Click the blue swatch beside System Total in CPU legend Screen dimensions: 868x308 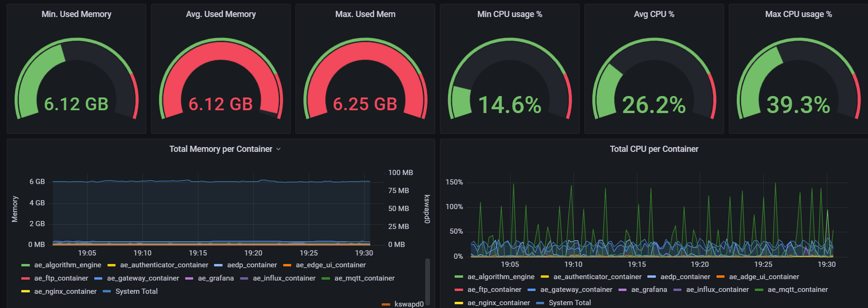(540, 303)
